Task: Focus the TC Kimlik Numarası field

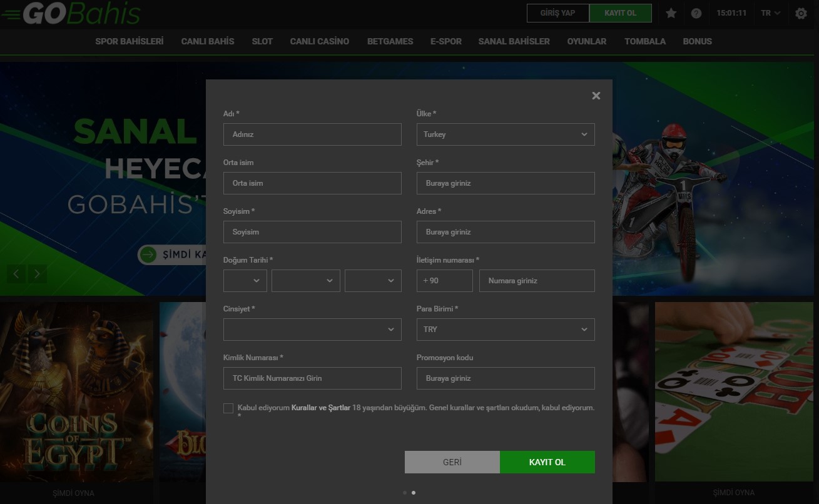Action: click(312, 378)
